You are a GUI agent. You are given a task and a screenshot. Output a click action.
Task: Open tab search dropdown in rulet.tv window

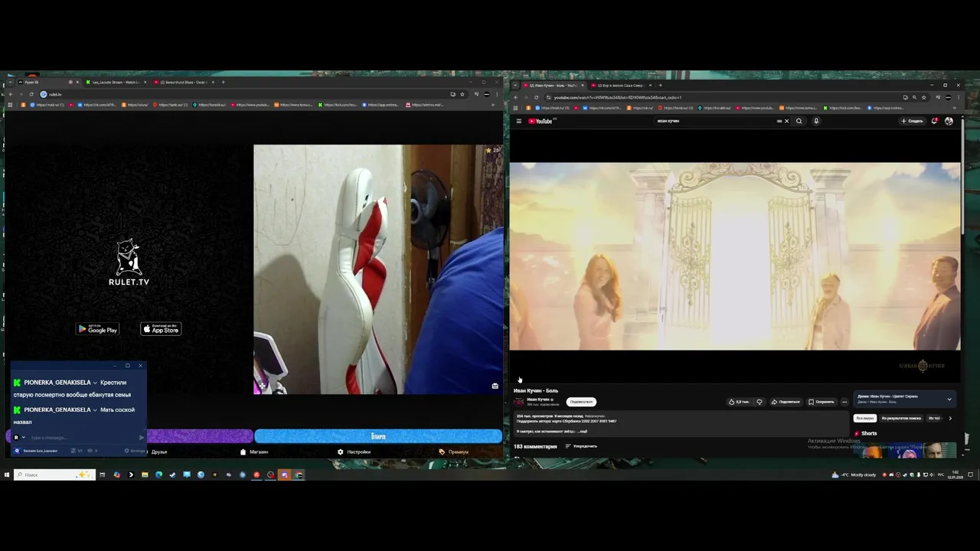(9, 82)
